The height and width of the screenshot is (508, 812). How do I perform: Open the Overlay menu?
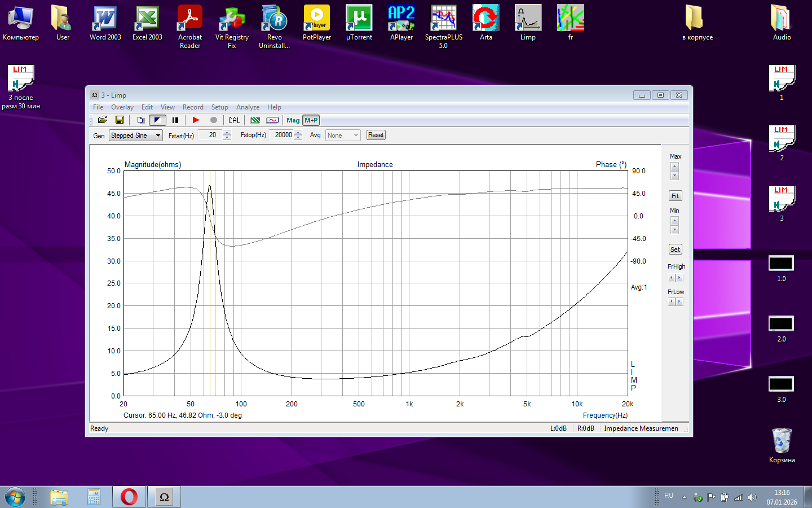click(x=122, y=107)
